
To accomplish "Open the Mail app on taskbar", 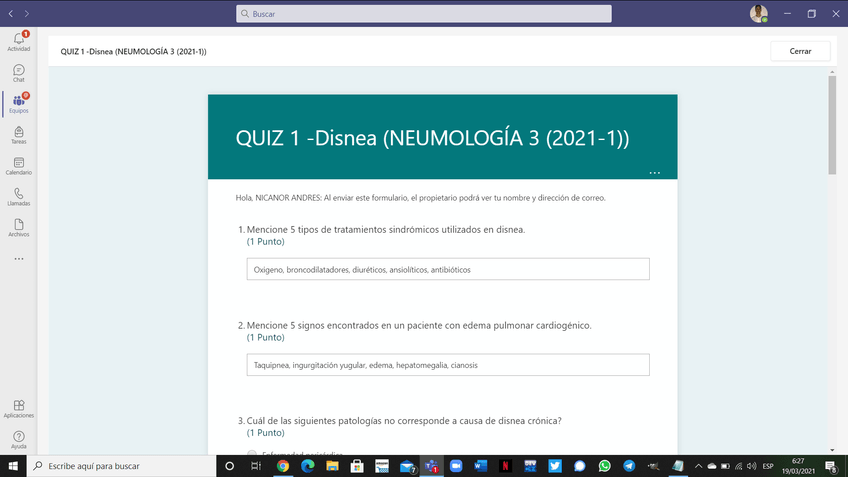I will [407, 466].
